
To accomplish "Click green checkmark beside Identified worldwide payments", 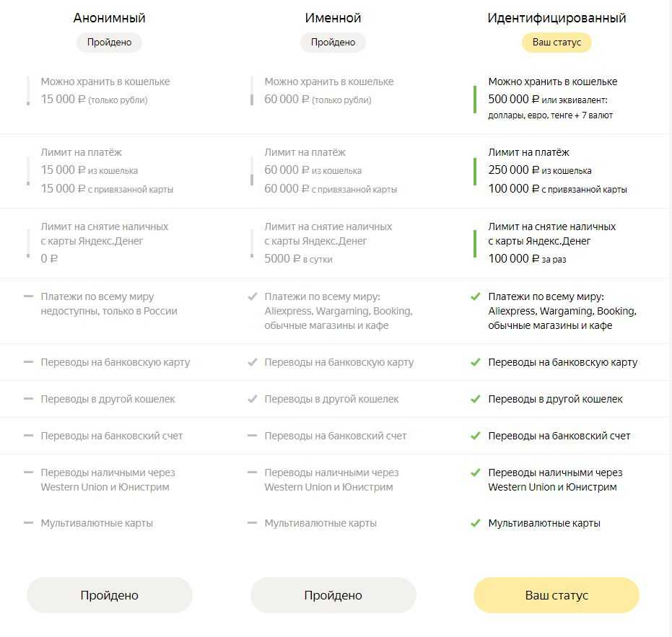I will tap(475, 296).
